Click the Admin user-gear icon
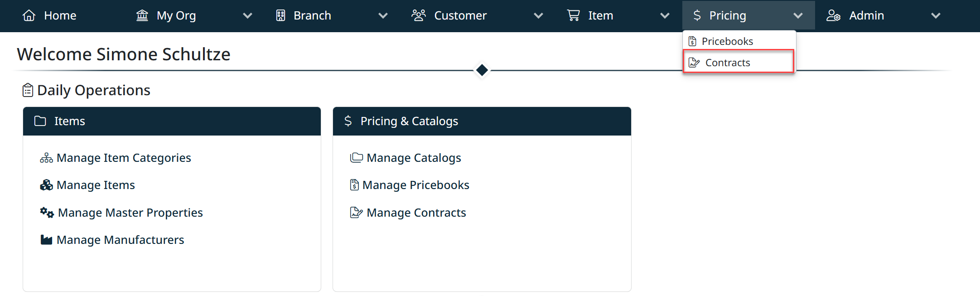The width and height of the screenshot is (980, 296). [834, 16]
